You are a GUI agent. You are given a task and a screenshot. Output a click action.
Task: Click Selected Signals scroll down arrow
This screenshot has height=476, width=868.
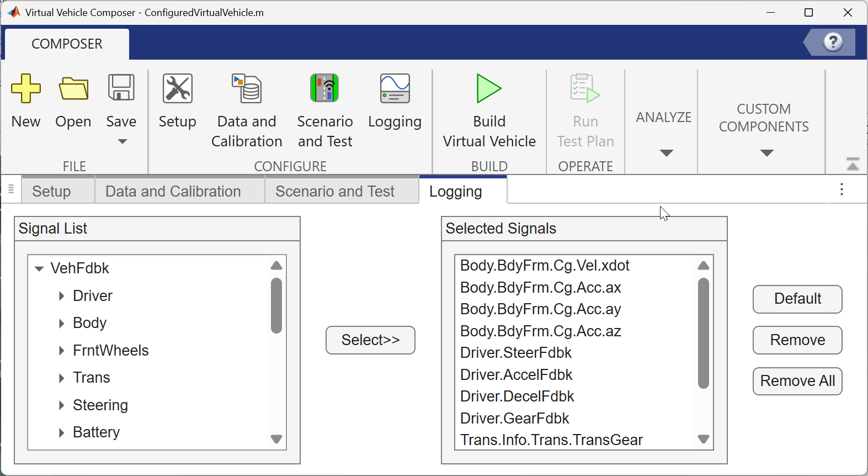(703, 440)
